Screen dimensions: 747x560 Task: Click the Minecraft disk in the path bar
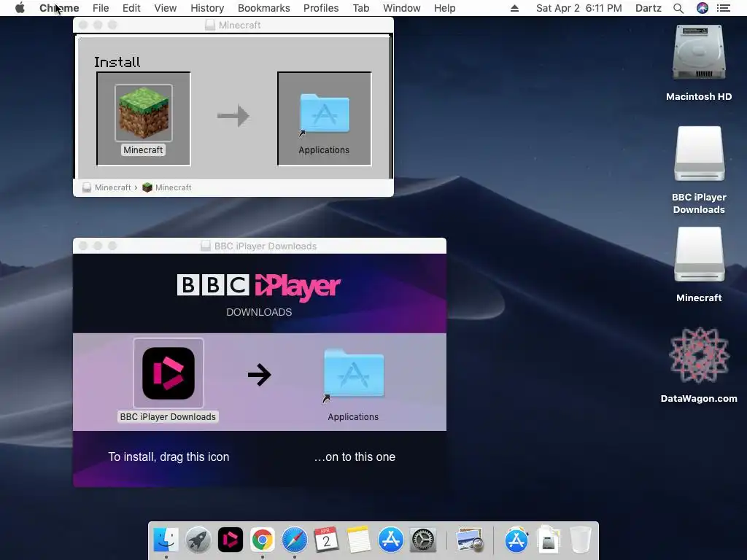(x=107, y=187)
